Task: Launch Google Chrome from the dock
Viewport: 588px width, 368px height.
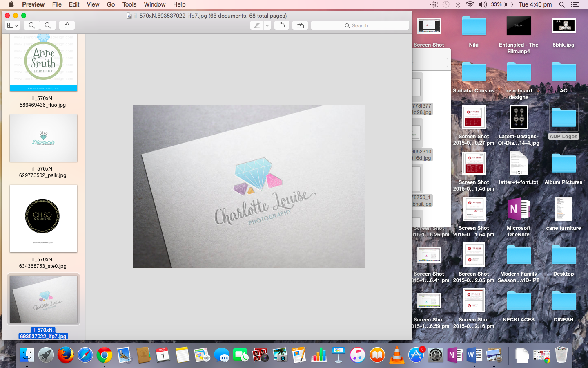Action: pos(105,355)
